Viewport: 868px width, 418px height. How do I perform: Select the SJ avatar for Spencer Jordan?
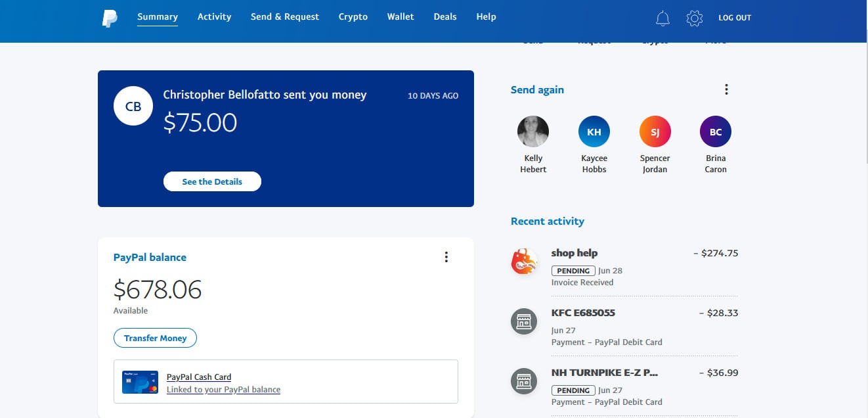pyautogui.click(x=655, y=131)
